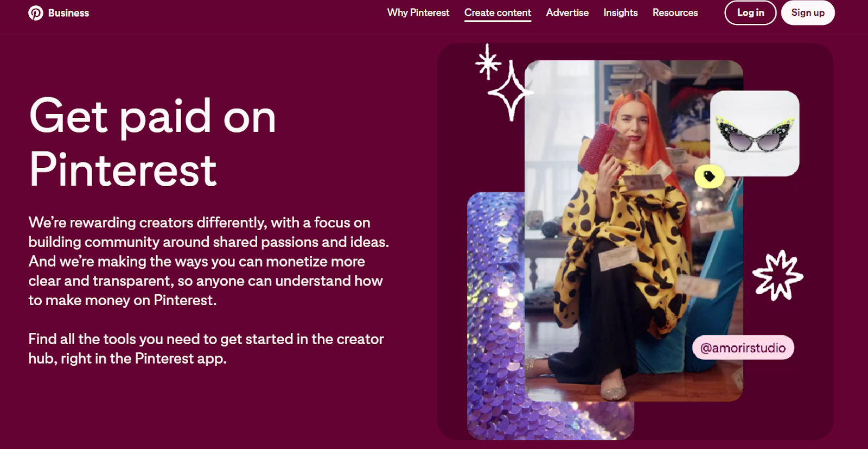
Task: Open the Resources menu
Action: pyautogui.click(x=675, y=12)
